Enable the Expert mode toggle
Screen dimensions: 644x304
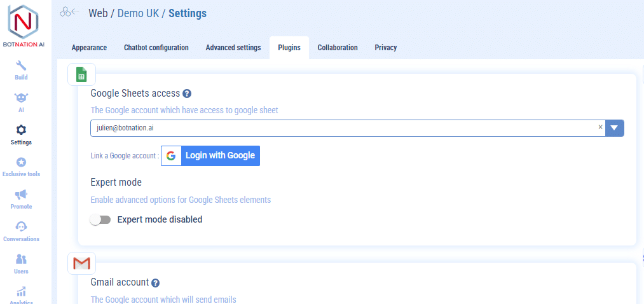100,219
